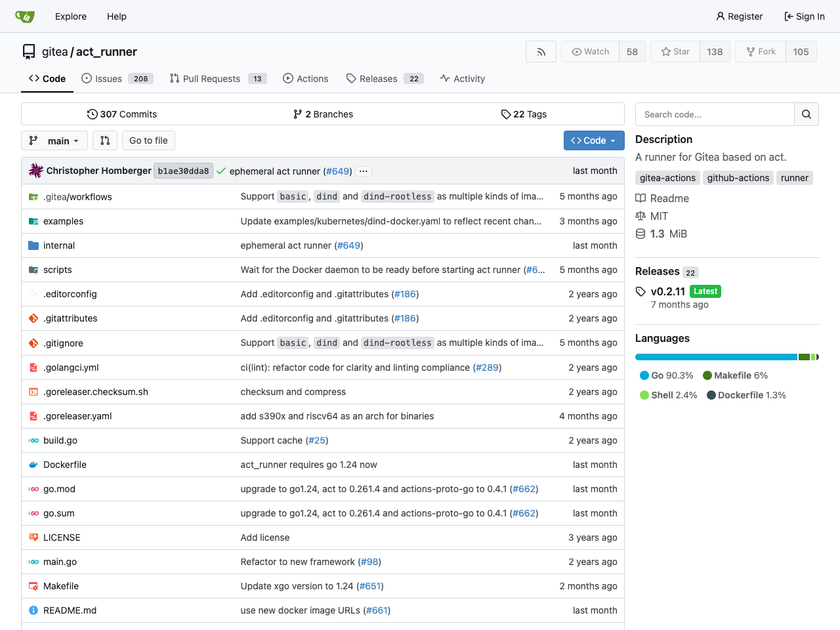Click the forks count 105
840x630 pixels.
point(801,52)
